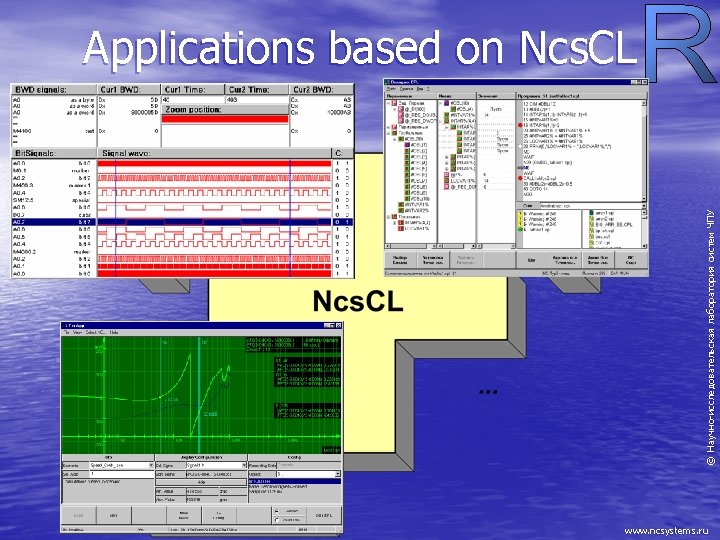Collapse the #DBL(10) array node under Глобальные
Image resolution: width=720 pixels, height=540 pixels.
[394, 139]
